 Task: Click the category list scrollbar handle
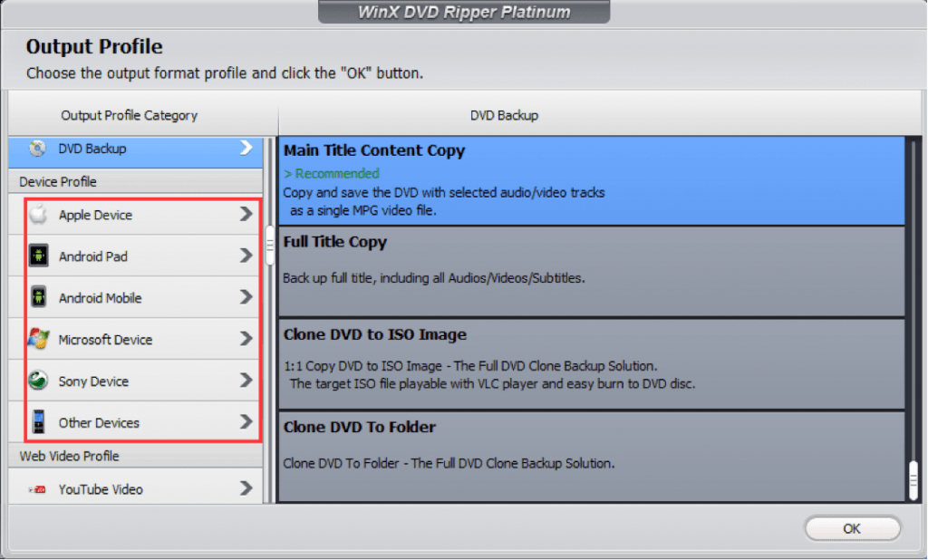pos(270,245)
